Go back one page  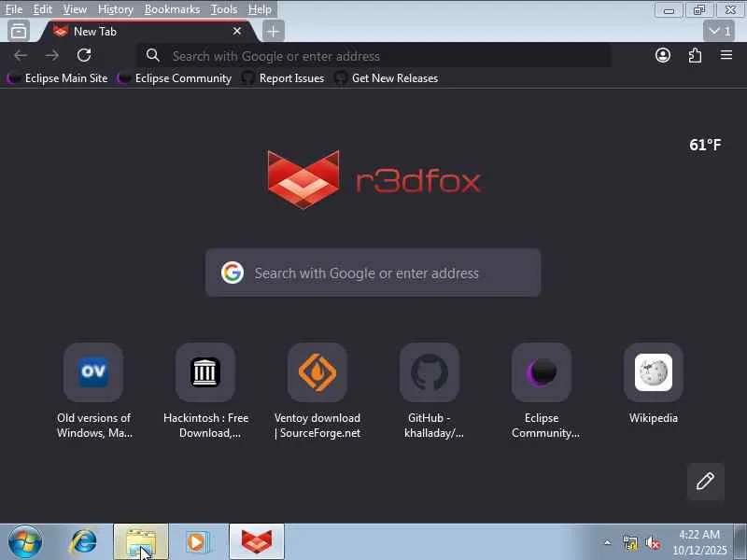[21, 56]
